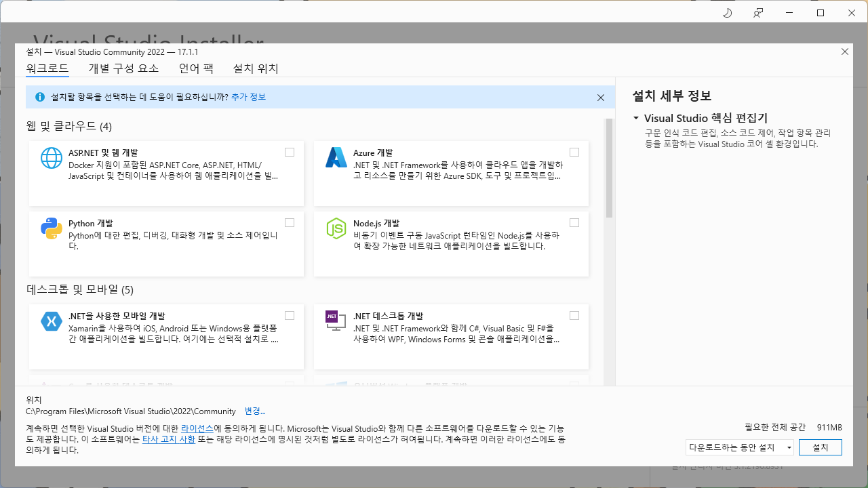The height and width of the screenshot is (488, 868).
Task: Click the 웹 및 클라우드 (4) heading
Action: (69, 127)
